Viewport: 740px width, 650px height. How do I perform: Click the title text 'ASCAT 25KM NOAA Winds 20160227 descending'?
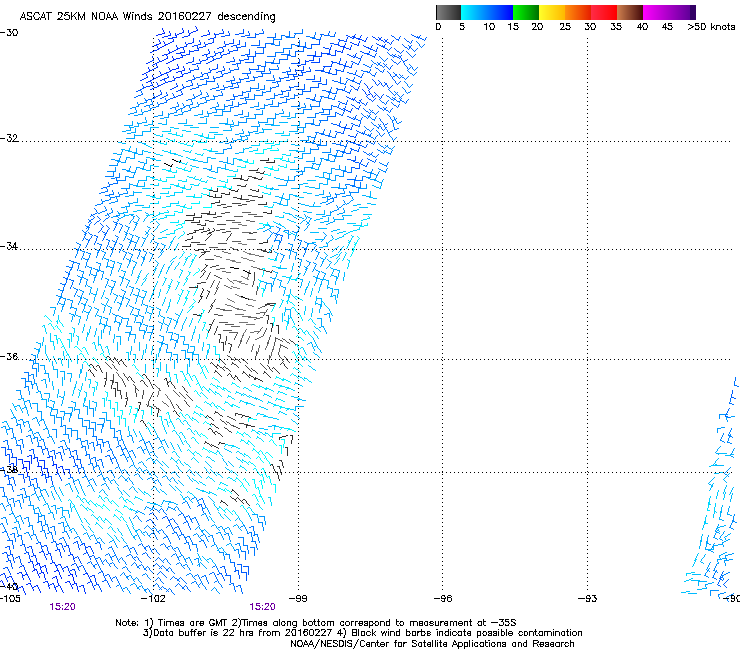(147, 16)
